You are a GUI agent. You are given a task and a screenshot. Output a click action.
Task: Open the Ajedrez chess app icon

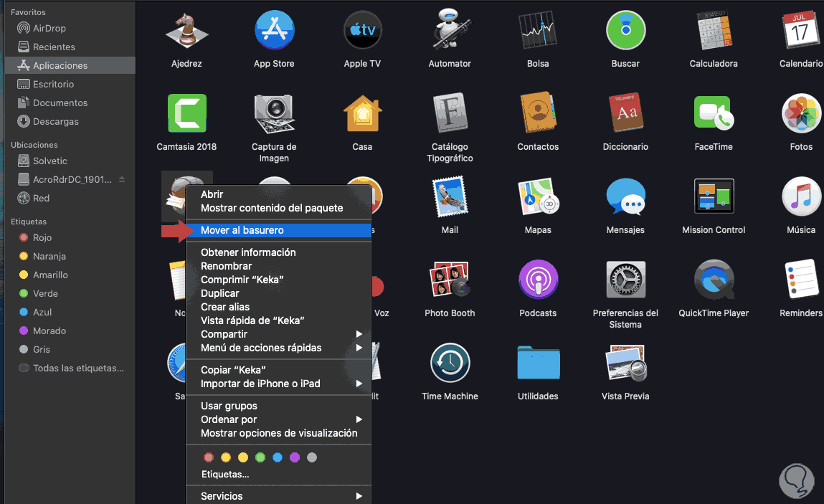click(x=186, y=30)
